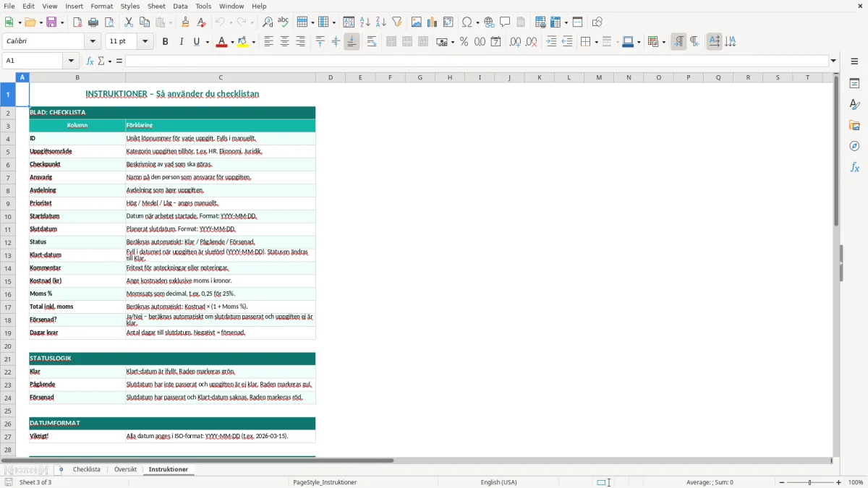Clear direct formatting
The height and width of the screenshot is (488, 868).
(201, 22)
